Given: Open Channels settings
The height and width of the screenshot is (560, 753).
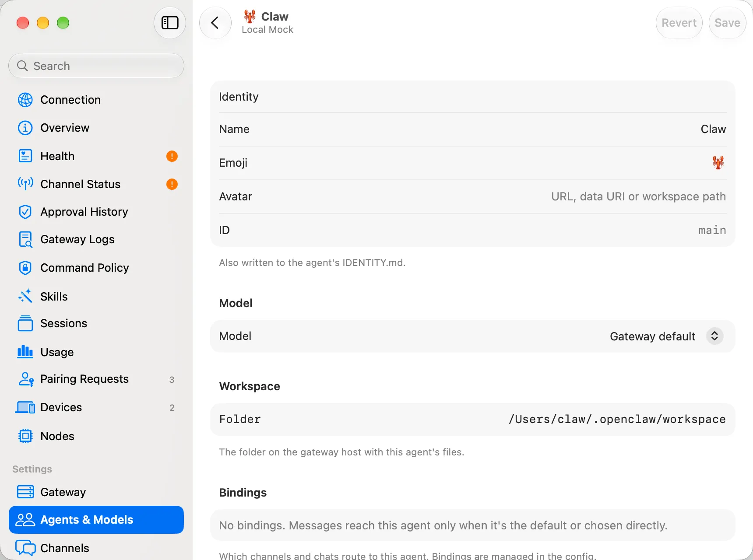Looking at the screenshot, I should pyautogui.click(x=96, y=548).
